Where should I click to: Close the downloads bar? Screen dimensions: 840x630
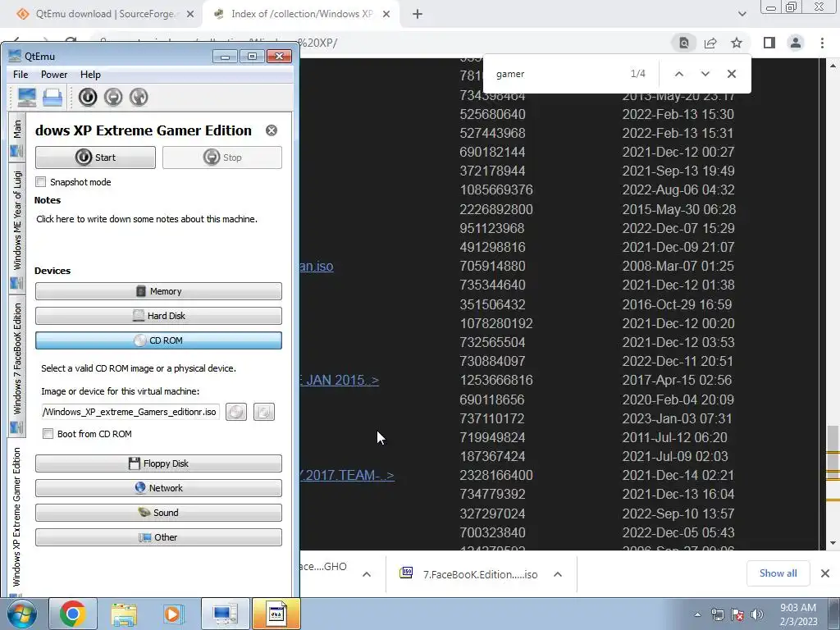(825, 573)
